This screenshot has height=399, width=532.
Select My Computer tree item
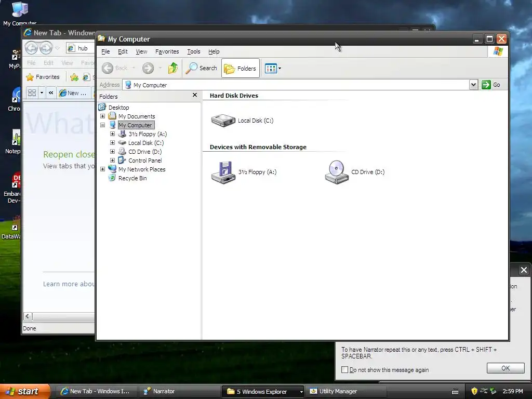click(136, 125)
